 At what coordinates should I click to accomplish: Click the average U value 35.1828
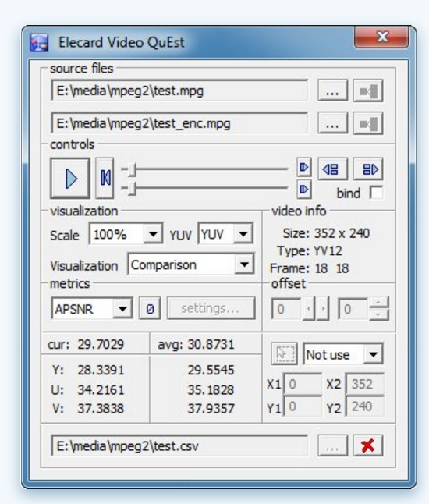(x=211, y=389)
